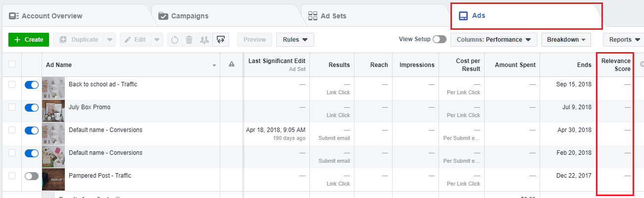This screenshot has width=644, height=198.
Task: Click the green Create button
Action: (29, 40)
